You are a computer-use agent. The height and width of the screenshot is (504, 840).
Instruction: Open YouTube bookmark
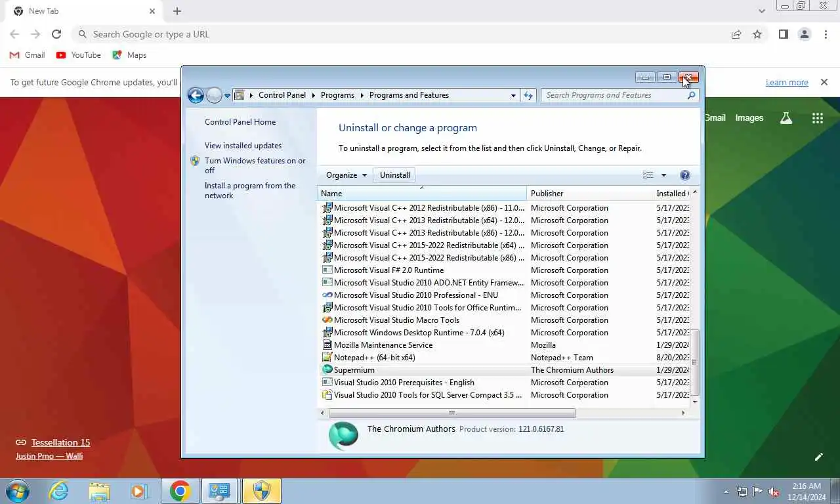79,55
